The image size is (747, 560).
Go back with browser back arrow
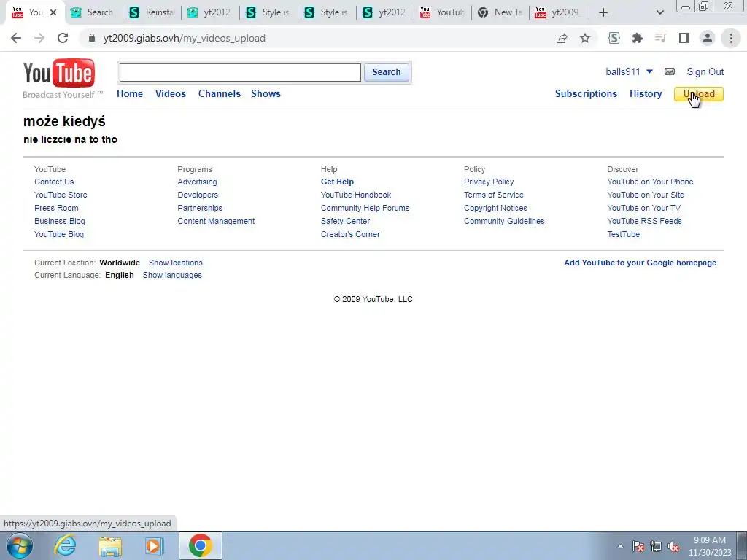[x=16, y=38]
